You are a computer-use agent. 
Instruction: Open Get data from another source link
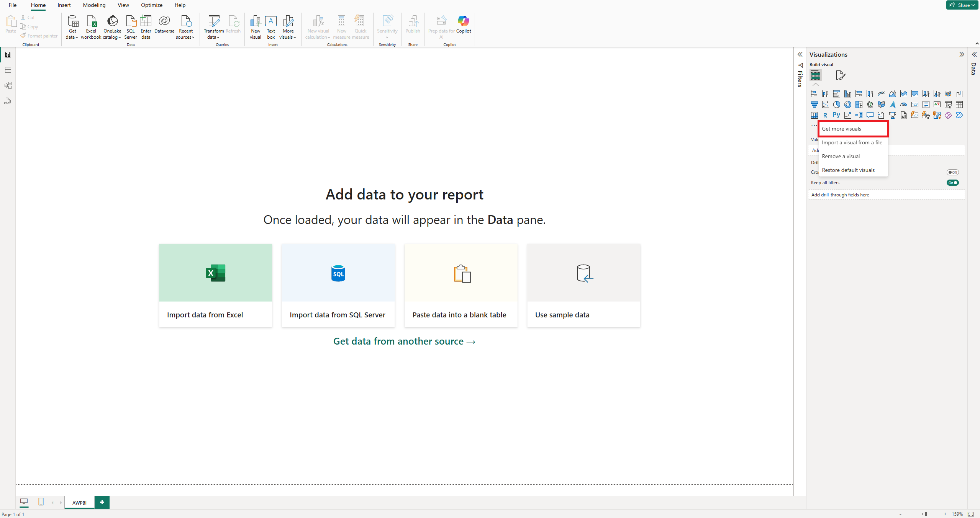coord(404,341)
